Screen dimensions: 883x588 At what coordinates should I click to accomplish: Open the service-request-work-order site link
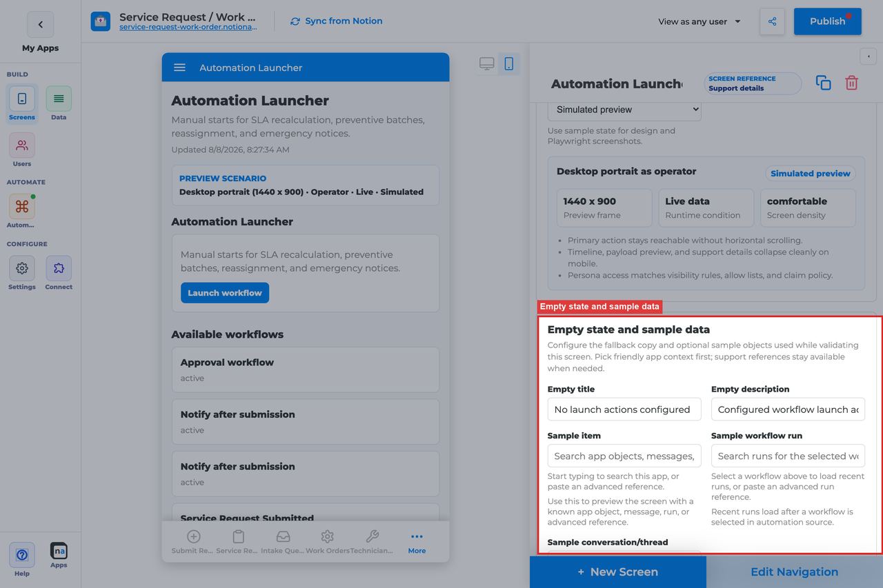click(x=188, y=28)
